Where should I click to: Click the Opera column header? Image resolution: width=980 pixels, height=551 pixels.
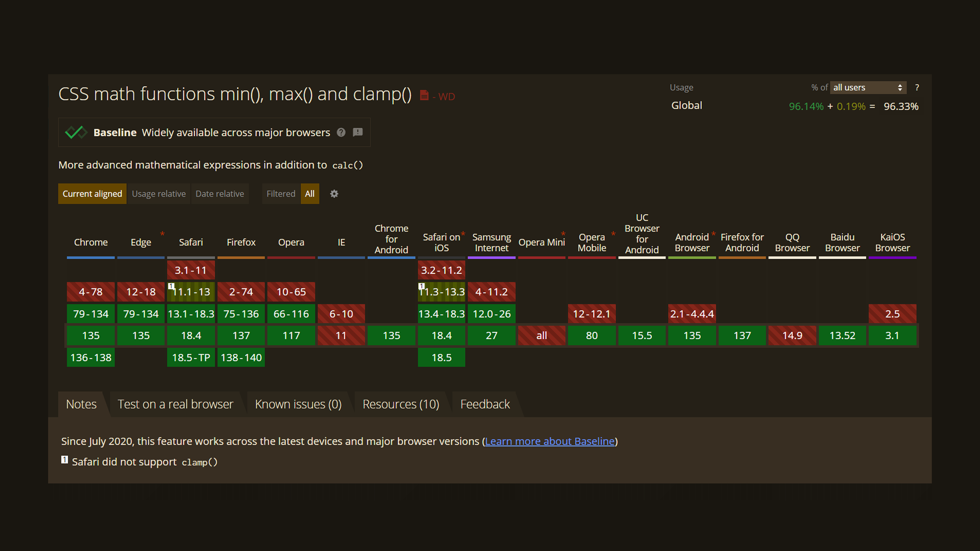(291, 242)
